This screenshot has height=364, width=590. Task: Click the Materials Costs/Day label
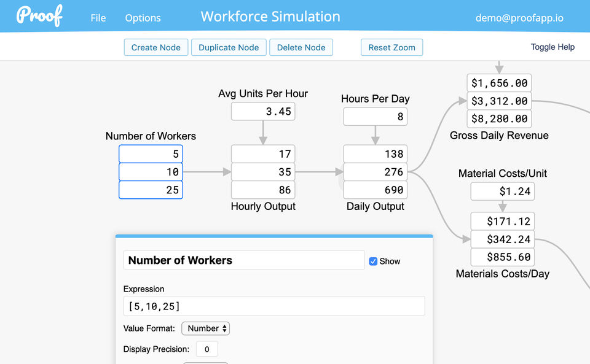(502, 274)
